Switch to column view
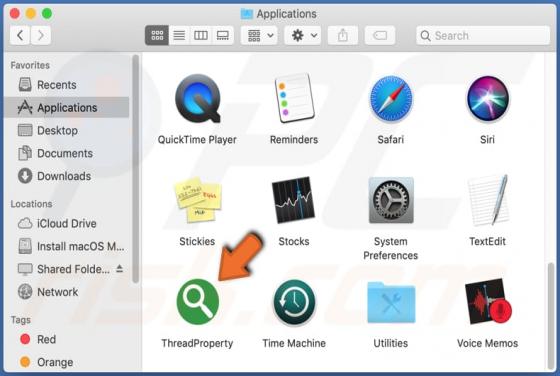Image resolution: width=560 pixels, height=376 pixels. [201, 35]
